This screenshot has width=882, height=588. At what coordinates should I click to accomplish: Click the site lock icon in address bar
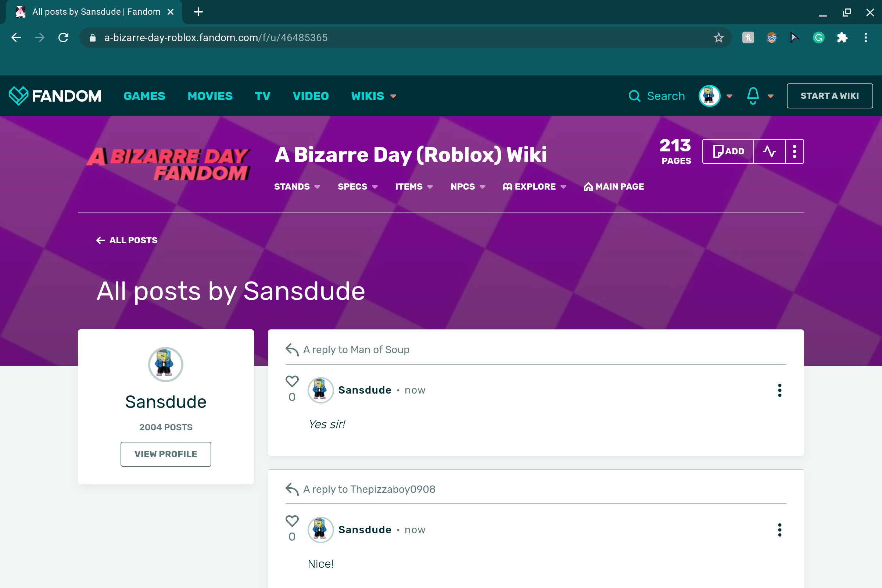93,37
